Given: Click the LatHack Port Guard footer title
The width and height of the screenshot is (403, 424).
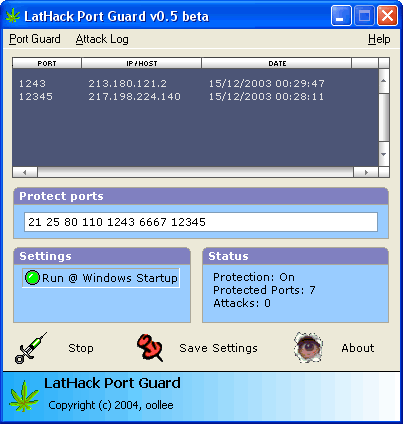Looking at the screenshot, I should pyautogui.click(x=112, y=383).
